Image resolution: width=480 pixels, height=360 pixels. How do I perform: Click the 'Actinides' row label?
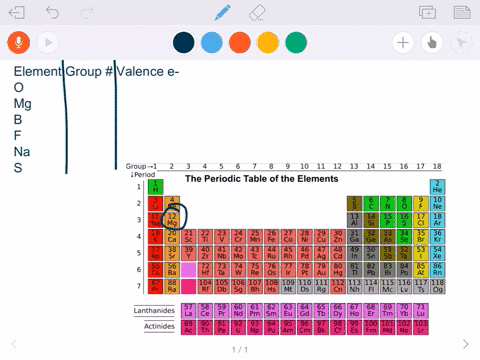click(159, 326)
